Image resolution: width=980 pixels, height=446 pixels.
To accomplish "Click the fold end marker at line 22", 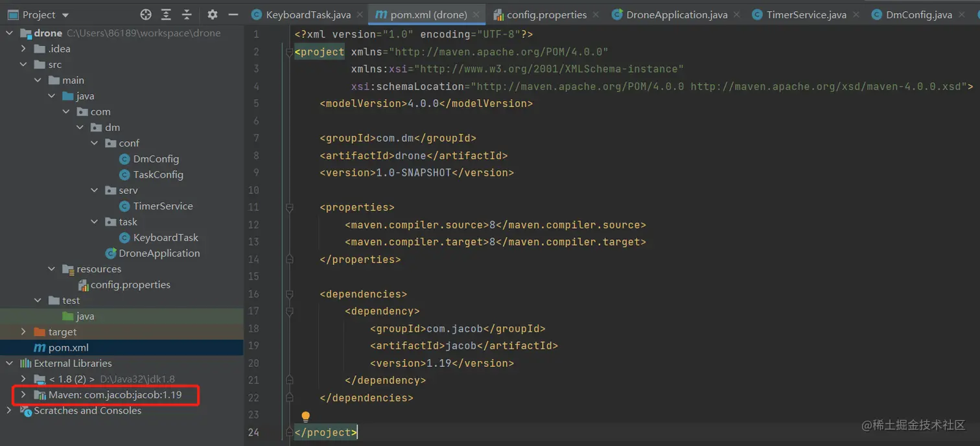I will point(290,398).
